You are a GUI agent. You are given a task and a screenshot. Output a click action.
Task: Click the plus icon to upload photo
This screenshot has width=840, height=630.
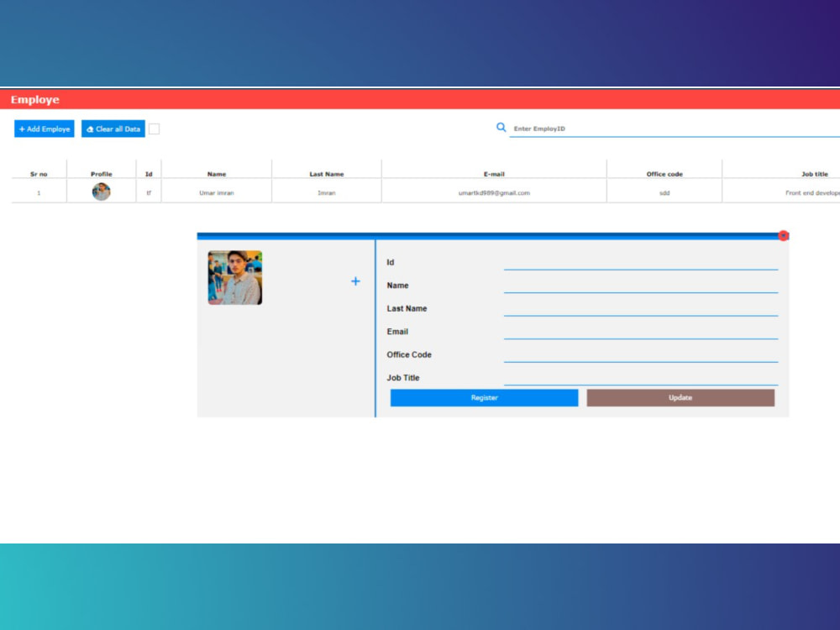click(355, 281)
